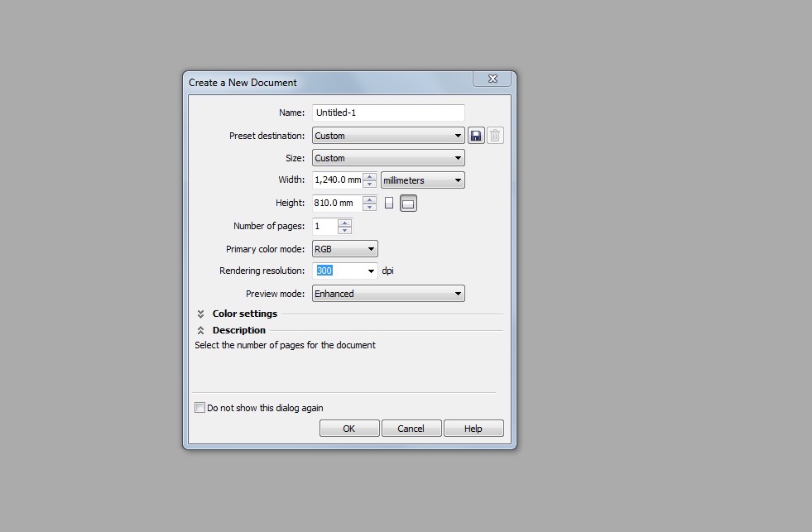The image size is (812, 532).
Task: Open the Preview mode Enhanced dropdown
Action: tap(388, 294)
